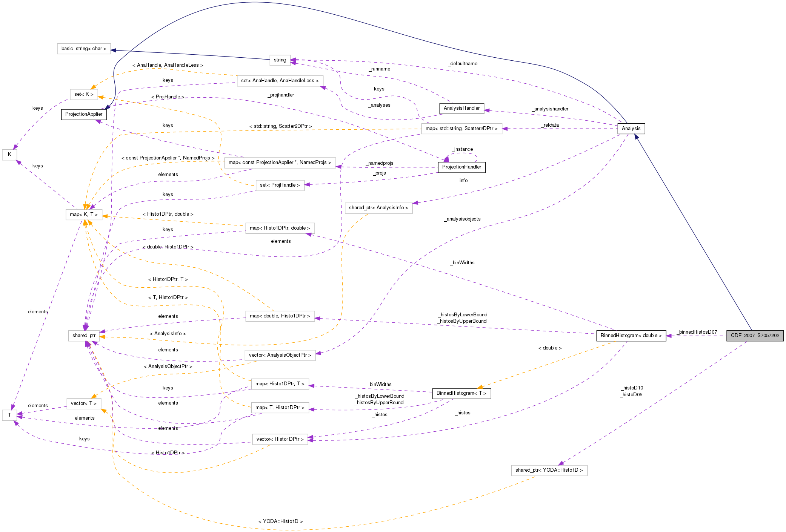The image size is (786, 532).
Task: Click map< Histo1DPtr, T > node
Action: pos(280,384)
